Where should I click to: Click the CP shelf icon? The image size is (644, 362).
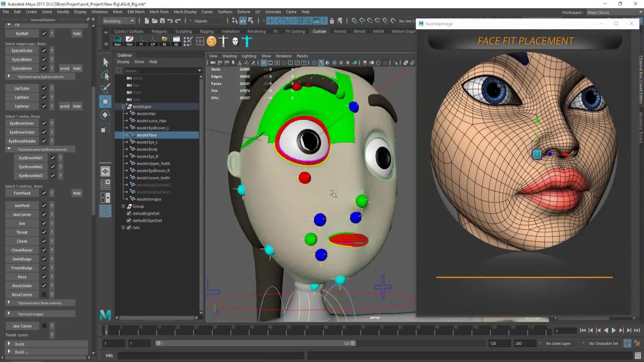click(153, 41)
